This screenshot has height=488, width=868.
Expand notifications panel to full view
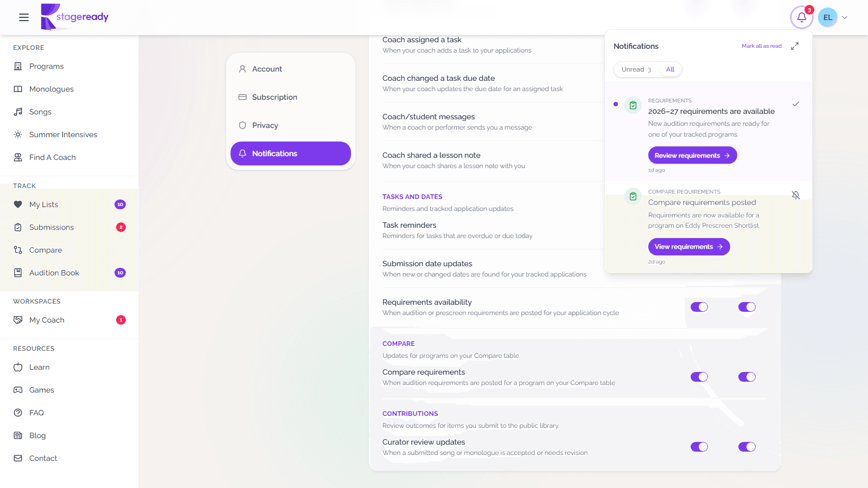point(795,46)
